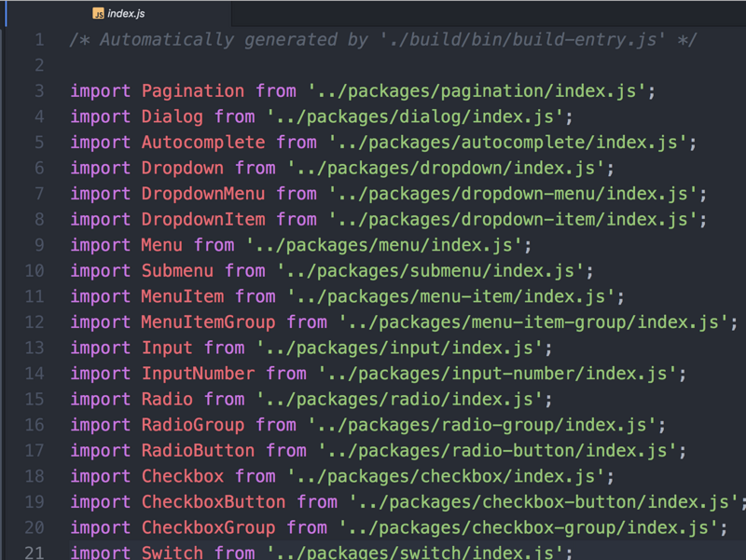Click the '../packages/menu/index.js' path string
This screenshot has width=746, height=560.
[x=389, y=245]
